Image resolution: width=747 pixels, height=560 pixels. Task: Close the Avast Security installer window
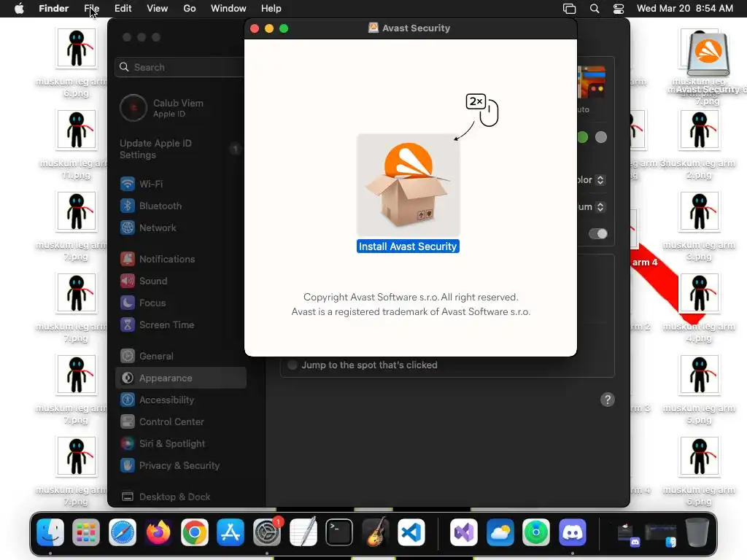(x=255, y=28)
